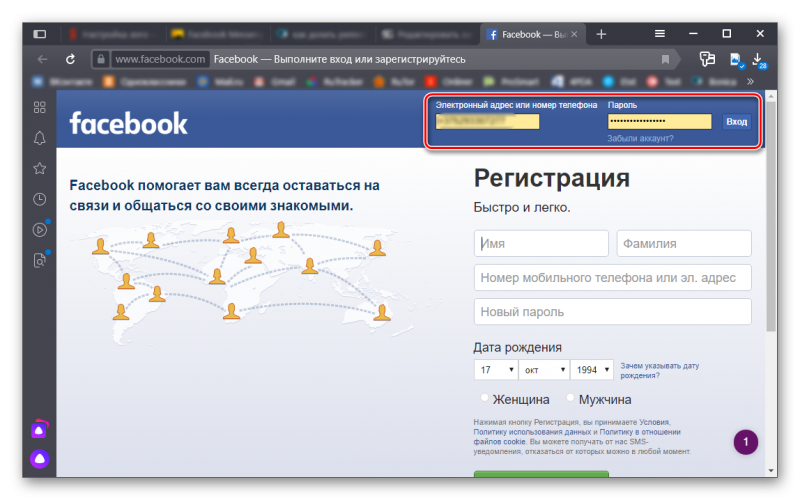The width and height of the screenshot is (800, 500).
Task: Click the facebook logo
Action: (129, 123)
